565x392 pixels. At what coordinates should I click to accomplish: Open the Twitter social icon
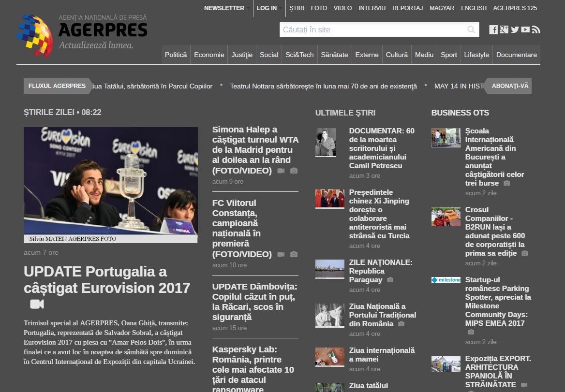(x=515, y=29)
